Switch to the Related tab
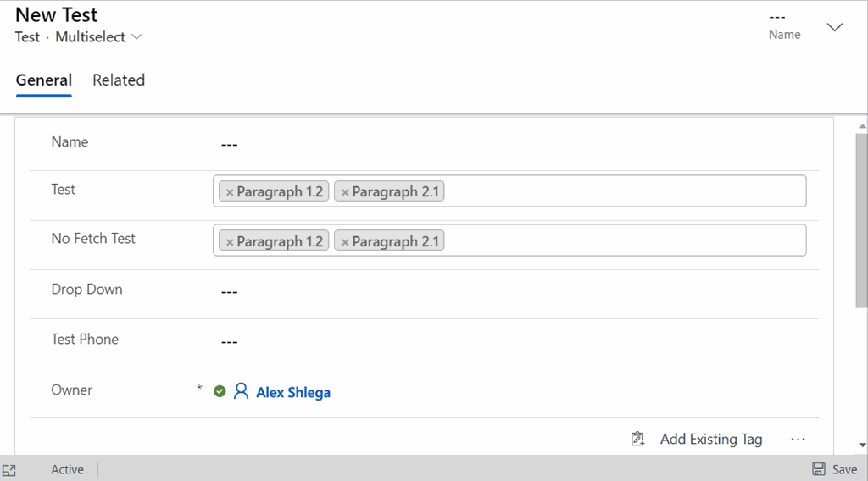 119,80
